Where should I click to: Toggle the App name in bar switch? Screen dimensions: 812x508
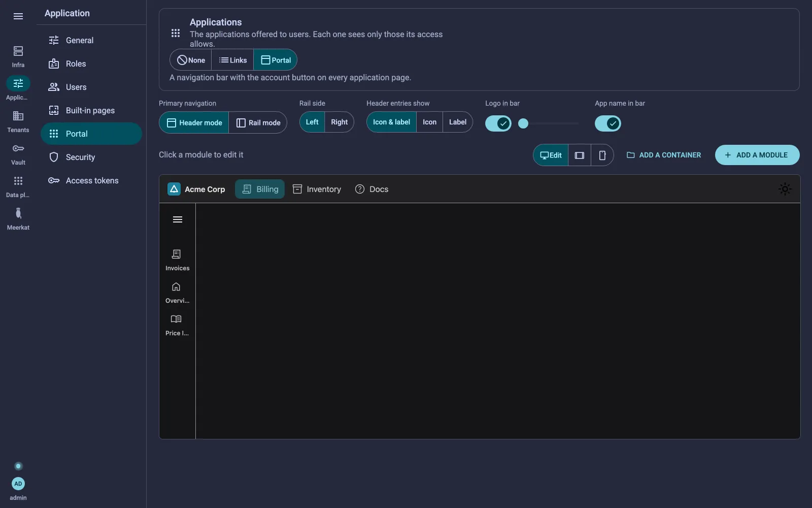pyautogui.click(x=608, y=123)
